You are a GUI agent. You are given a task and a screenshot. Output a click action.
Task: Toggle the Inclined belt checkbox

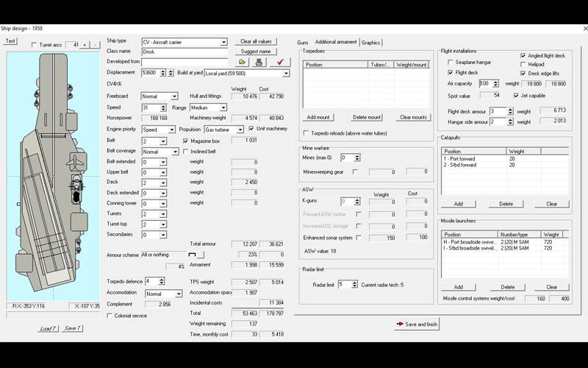click(185, 152)
